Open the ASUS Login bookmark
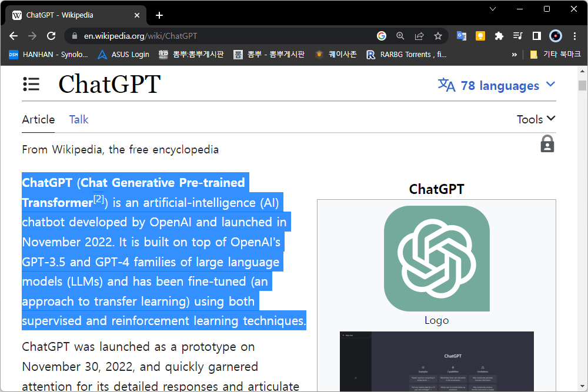The image size is (588, 392). pos(123,55)
